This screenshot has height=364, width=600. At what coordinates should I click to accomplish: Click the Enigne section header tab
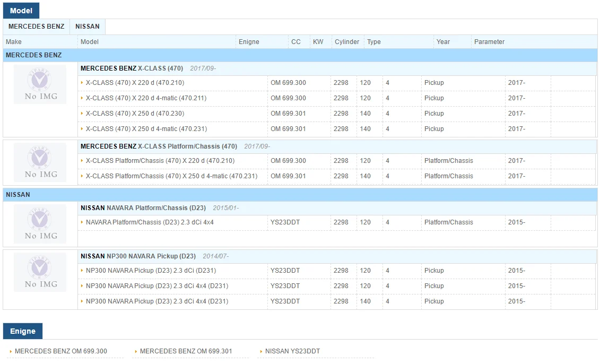point(23,331)
